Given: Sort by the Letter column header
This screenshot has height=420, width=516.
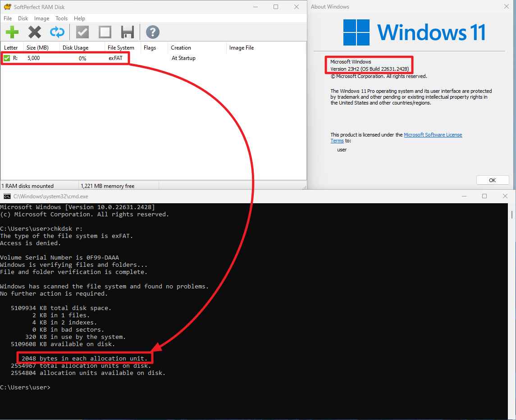Looking at the screenshot, I should (11, 48).
